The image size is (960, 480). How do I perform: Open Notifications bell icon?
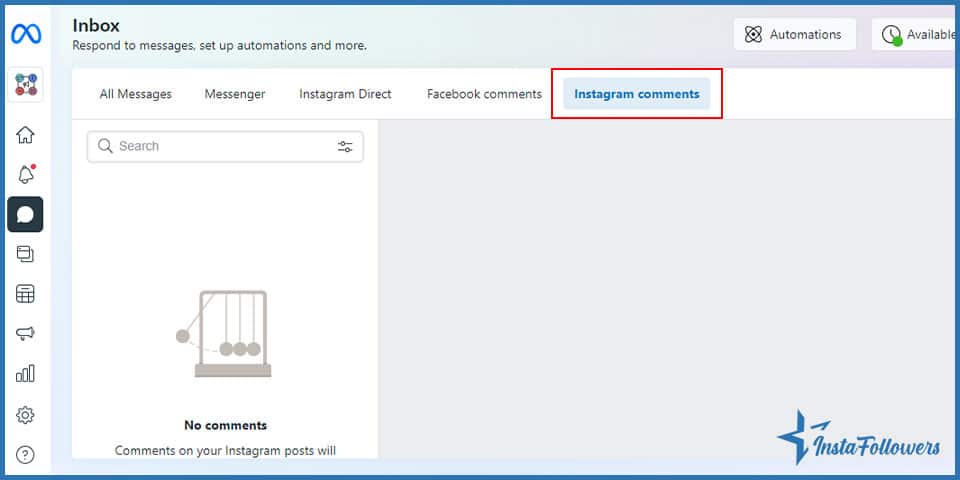[25, 174]
